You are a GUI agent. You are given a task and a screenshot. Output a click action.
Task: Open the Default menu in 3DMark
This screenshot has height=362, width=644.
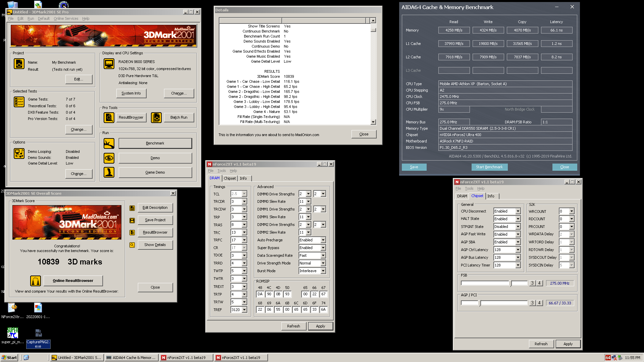point(44,19)
